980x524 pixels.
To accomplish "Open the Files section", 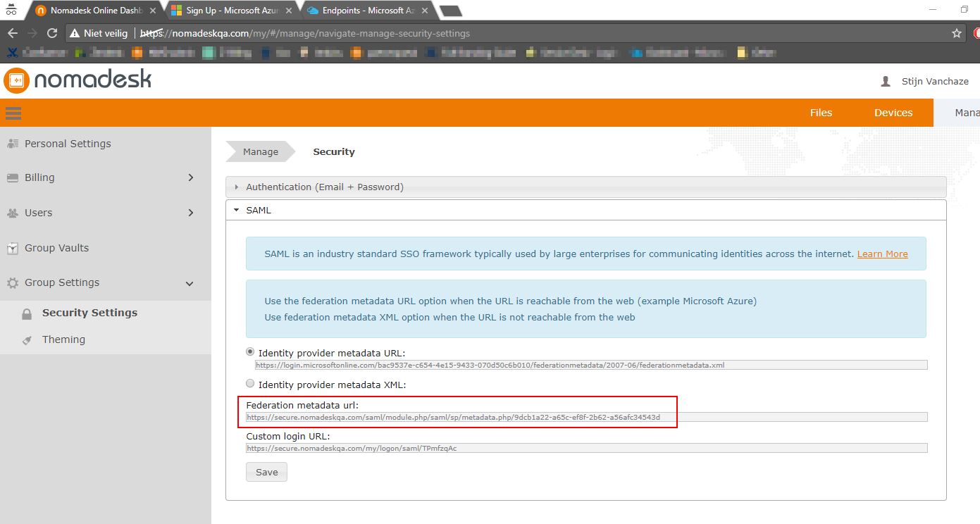I will [821, 113].
